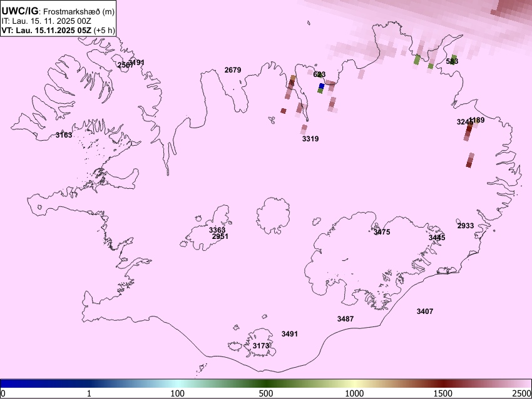Click the '1' tick on the color scale

pos(89,393)
